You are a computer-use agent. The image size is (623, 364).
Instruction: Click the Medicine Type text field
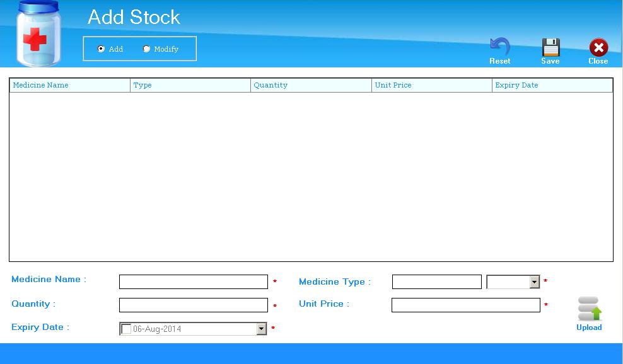[436, 282]
